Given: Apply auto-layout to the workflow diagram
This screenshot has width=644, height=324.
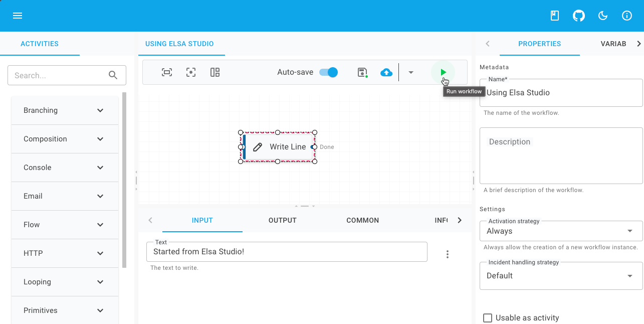Looking at the screenshot, I should tap(214, 72).
